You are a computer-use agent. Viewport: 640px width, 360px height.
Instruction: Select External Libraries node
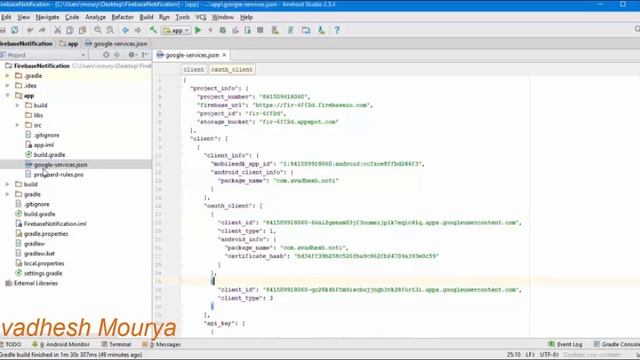point(36,283)
